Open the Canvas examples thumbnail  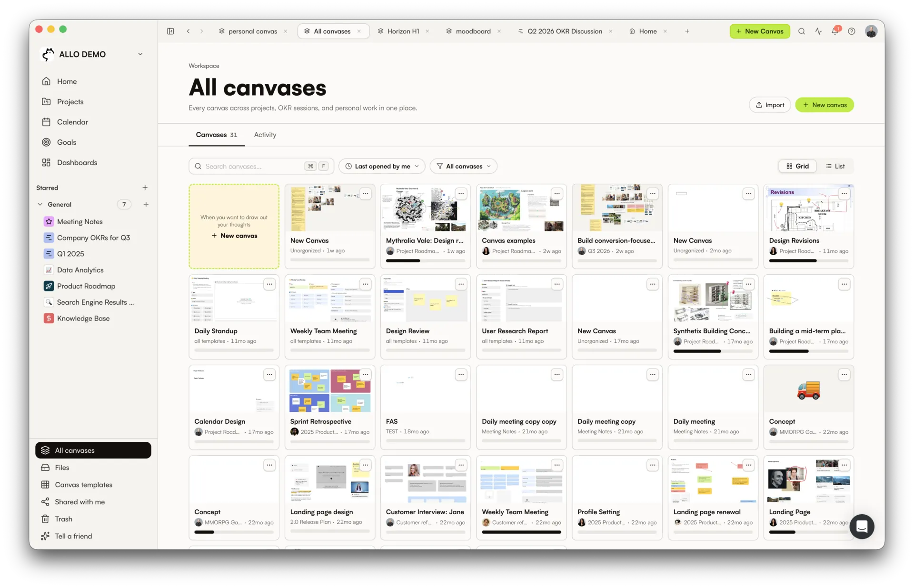(x=521, y=208)
